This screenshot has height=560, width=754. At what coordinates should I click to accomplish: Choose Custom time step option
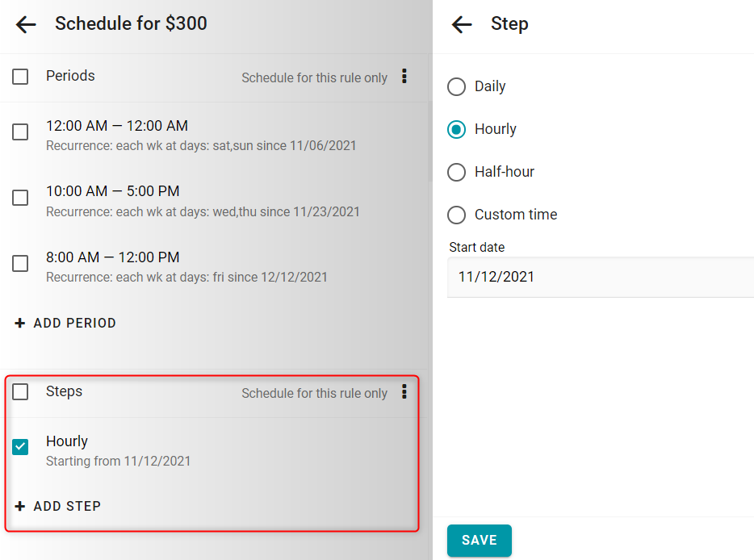click(456, 215)
